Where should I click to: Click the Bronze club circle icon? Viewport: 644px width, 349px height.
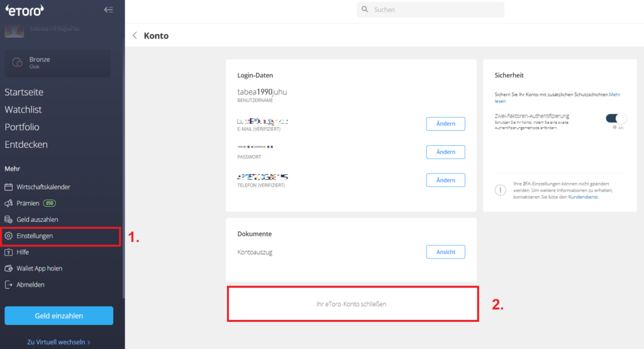coord(17,62)
